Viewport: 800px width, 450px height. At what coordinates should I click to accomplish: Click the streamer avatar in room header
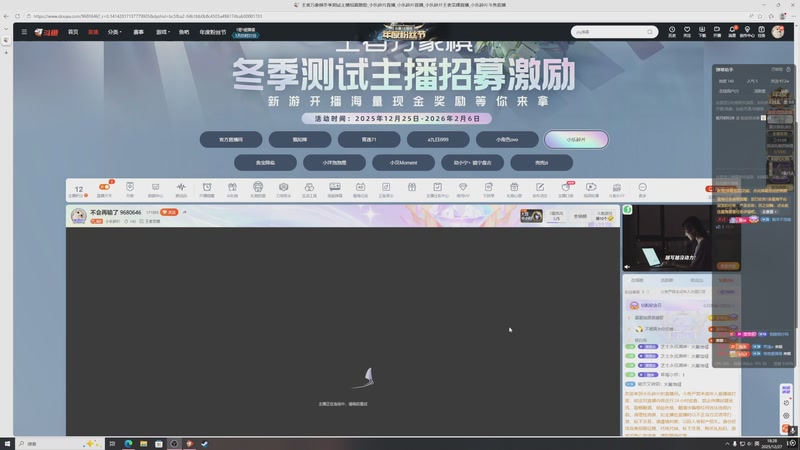coord(78,216)
